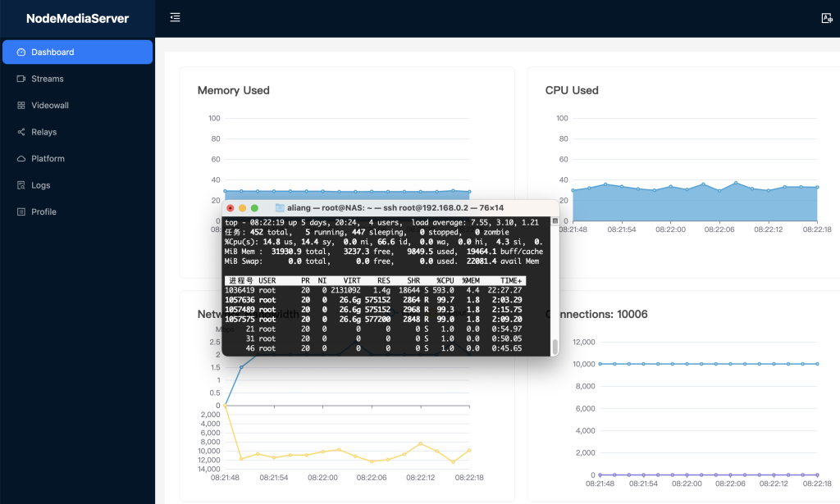Screen dimensions: 840x504
Task: Click the "MiB Swap" line in terminal
Action: (381, 261)
